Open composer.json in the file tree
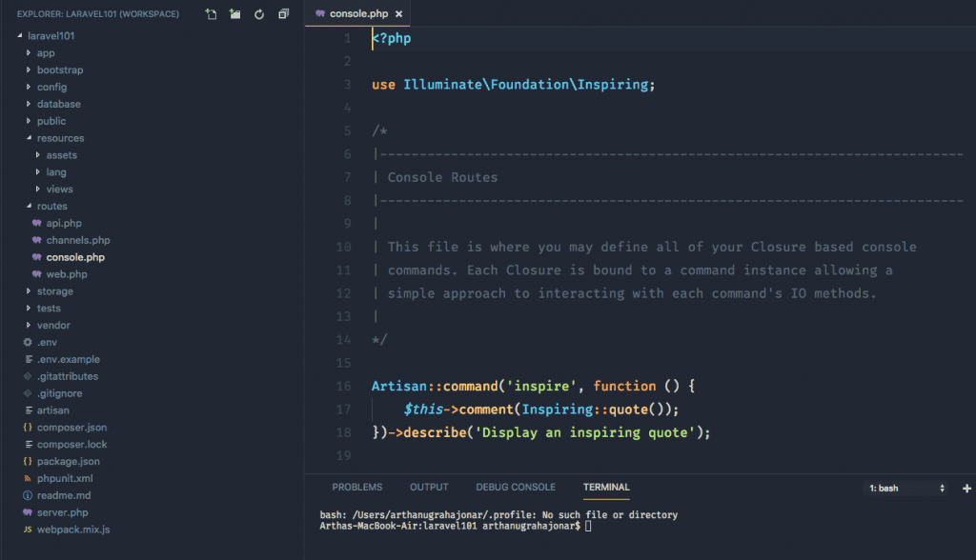The image size is (976, 560). (71, 428)
